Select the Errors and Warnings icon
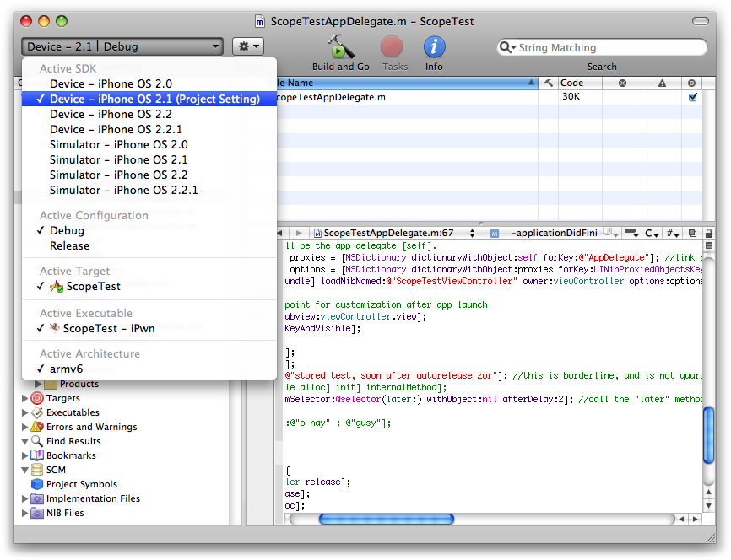 (37, 427)
